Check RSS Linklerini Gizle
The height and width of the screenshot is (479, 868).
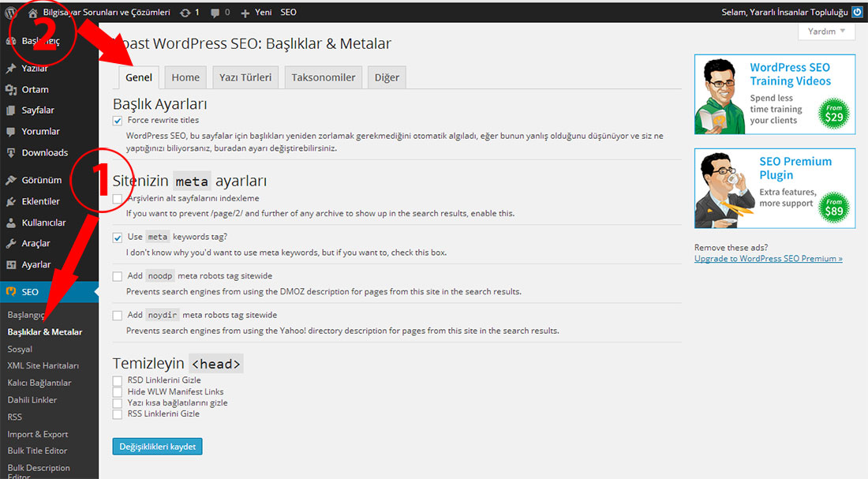tap(118, 414)
